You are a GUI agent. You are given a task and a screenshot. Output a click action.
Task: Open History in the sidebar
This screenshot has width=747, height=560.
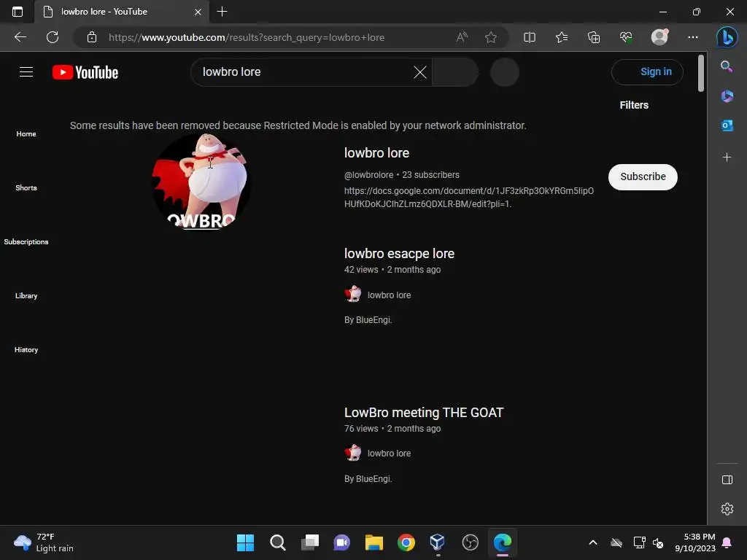26,349
